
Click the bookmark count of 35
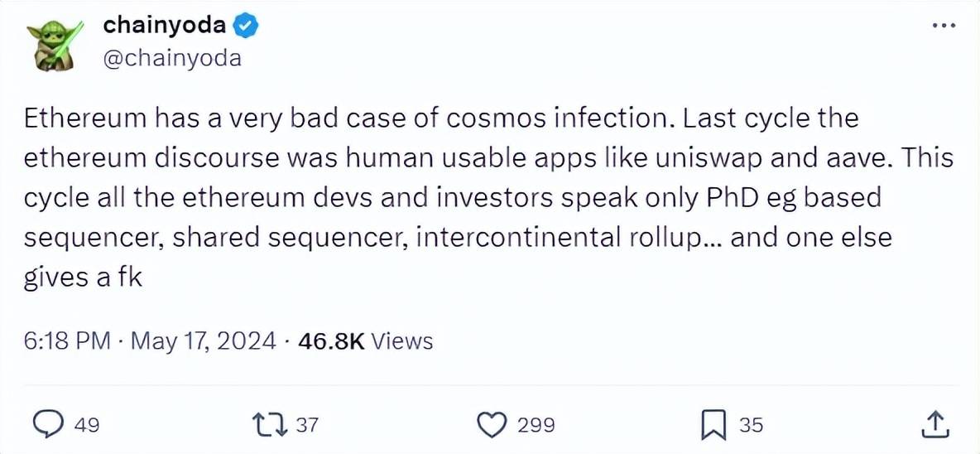tap(751, 426)
